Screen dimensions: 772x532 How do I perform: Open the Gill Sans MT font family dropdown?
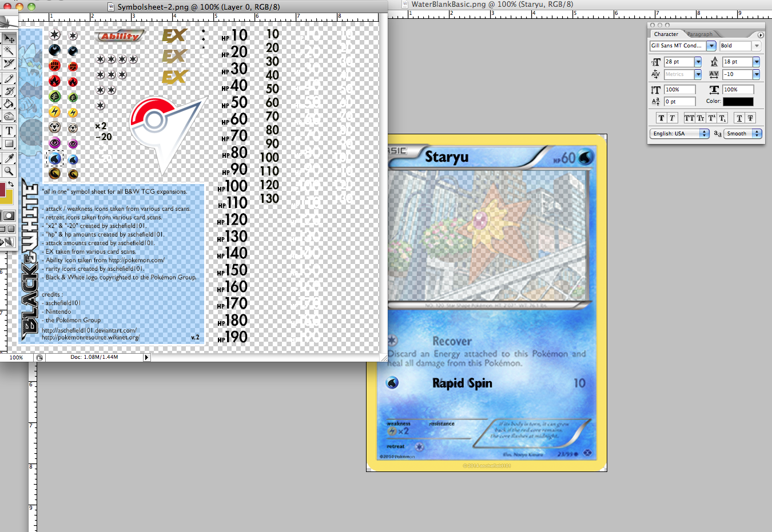tap(711, 46)
